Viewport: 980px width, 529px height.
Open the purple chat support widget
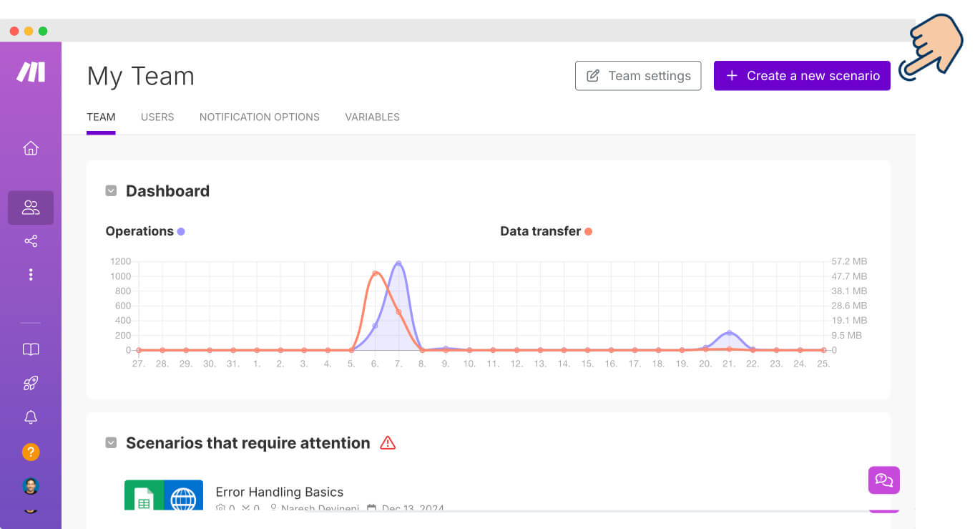[884, 480]
